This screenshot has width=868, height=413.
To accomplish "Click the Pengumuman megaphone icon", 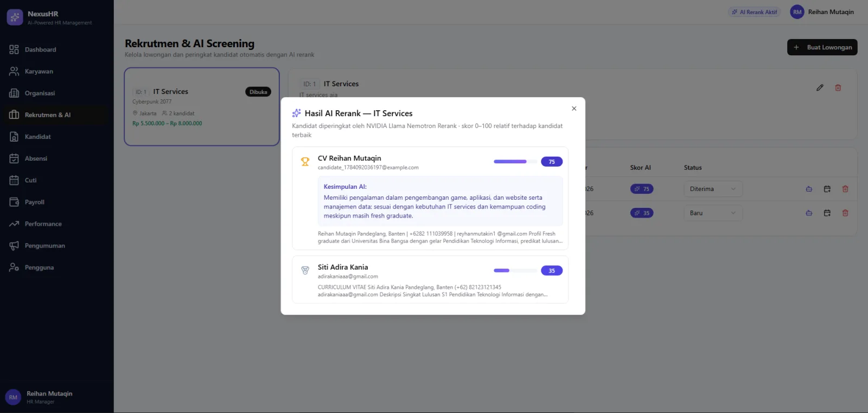I will click(14, 245).
